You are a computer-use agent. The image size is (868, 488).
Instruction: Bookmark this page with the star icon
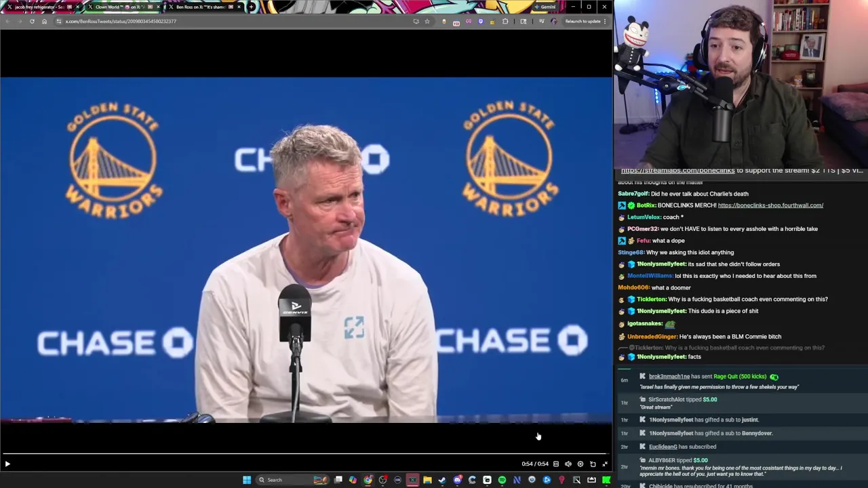pos(427,21)
